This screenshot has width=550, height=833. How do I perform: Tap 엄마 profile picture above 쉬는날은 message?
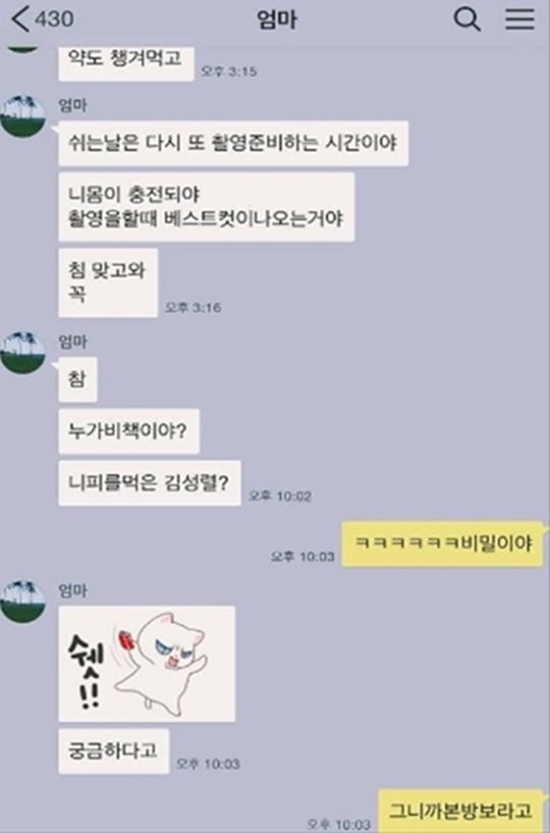point(22,116)
